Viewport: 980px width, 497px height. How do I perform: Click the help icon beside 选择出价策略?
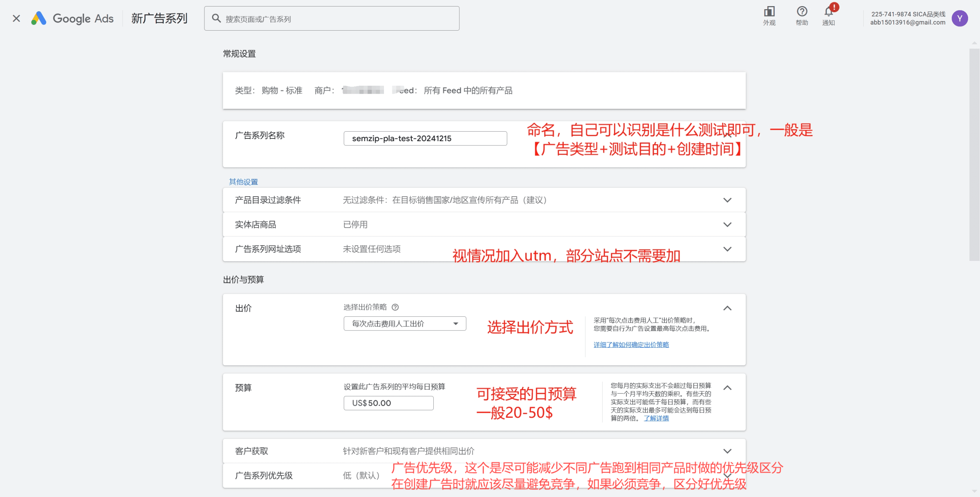pyautogui.click(x=395, y=307)
